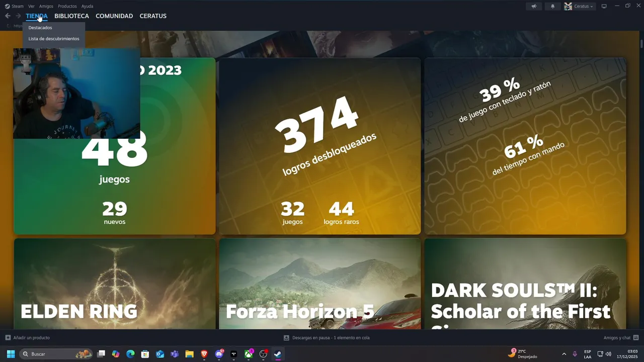
Task: Launch Copilot from the taskbar
Action: tap(116, 354)
